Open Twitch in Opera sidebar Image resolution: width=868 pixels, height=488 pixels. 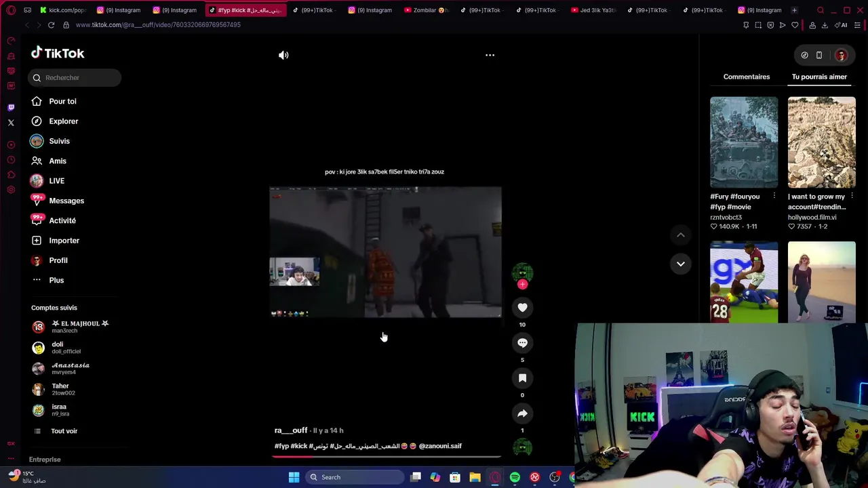coord(11,108)
